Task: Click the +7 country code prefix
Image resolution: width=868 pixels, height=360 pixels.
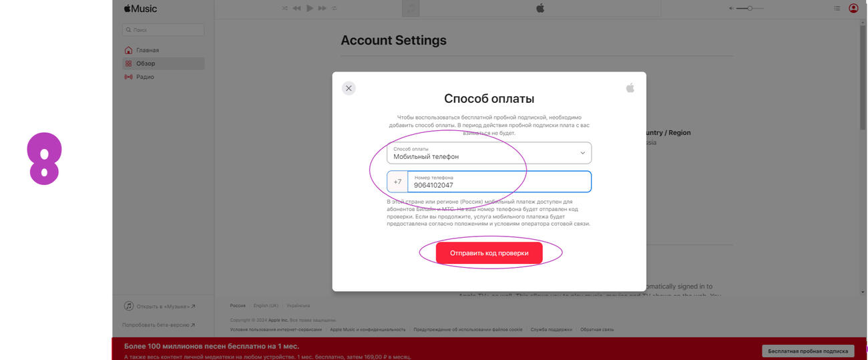Action: pos(397,182)
